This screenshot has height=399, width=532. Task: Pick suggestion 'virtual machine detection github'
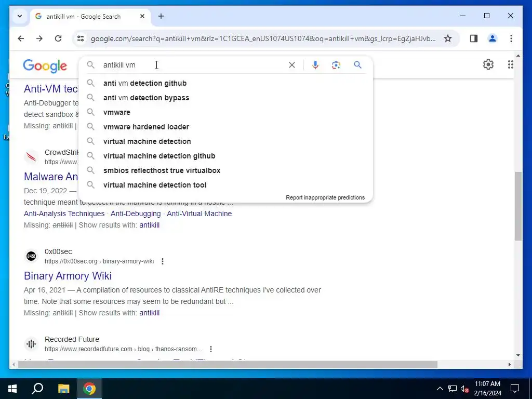pyautogui.click(x=225, y=156)
